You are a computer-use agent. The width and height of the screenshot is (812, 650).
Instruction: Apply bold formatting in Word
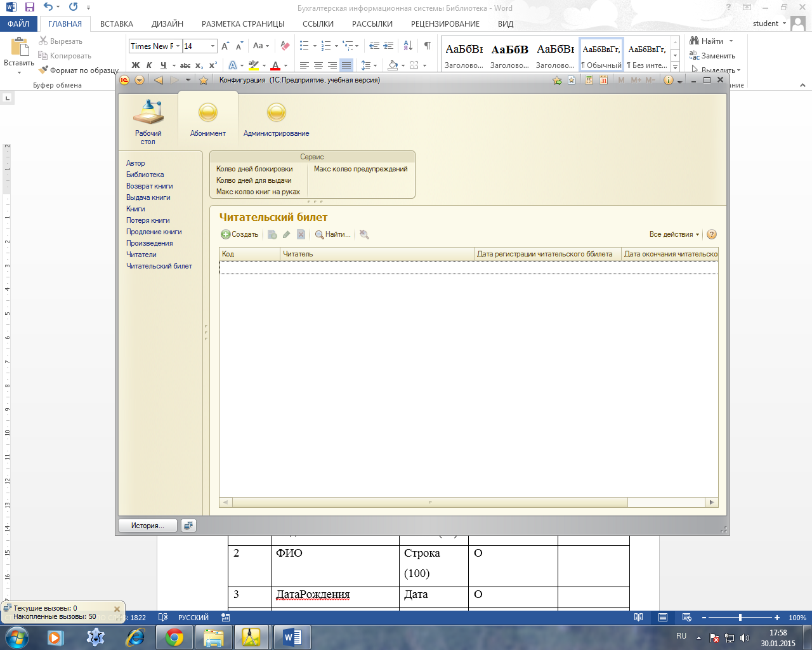pyautogui.click(x=135, y=65)
